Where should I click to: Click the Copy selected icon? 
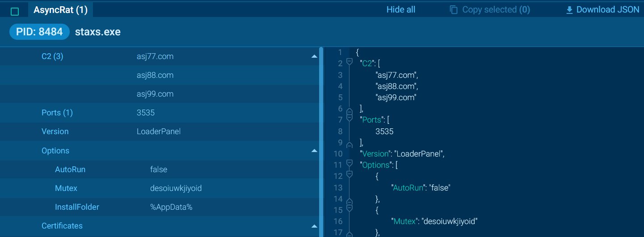454,10
